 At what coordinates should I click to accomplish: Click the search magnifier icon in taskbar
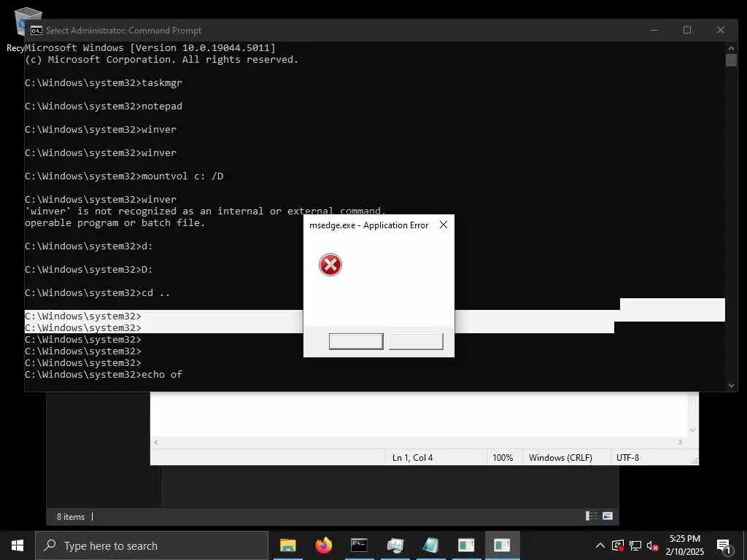point(50,545)
